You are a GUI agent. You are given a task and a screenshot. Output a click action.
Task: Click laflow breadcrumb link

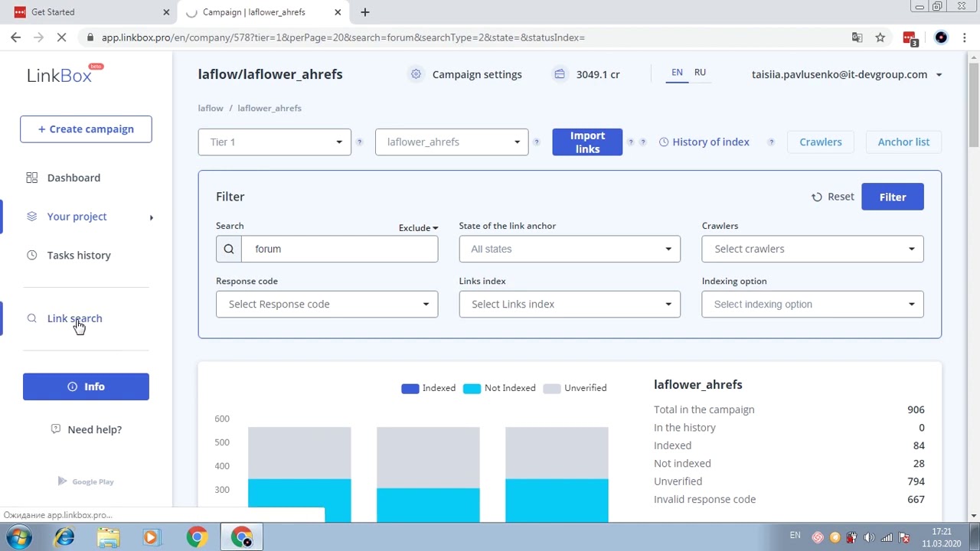tap(211, 108)
